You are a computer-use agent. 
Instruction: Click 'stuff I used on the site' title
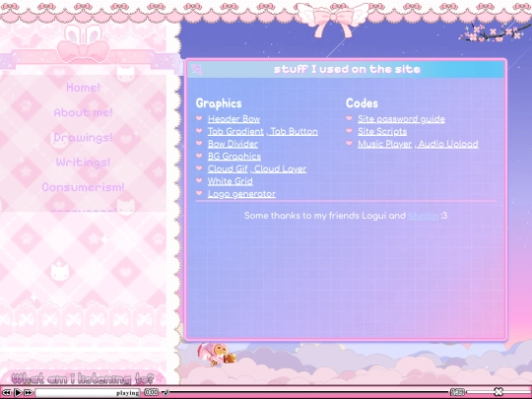(347, 69)
